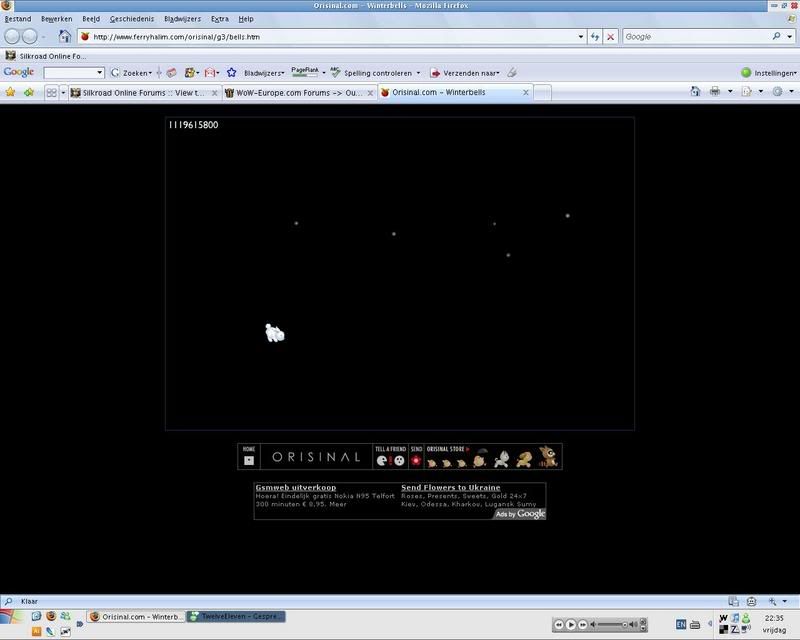Click the PageRank indicator
Viewport: 800px width, 640px height.
(305, 72)
